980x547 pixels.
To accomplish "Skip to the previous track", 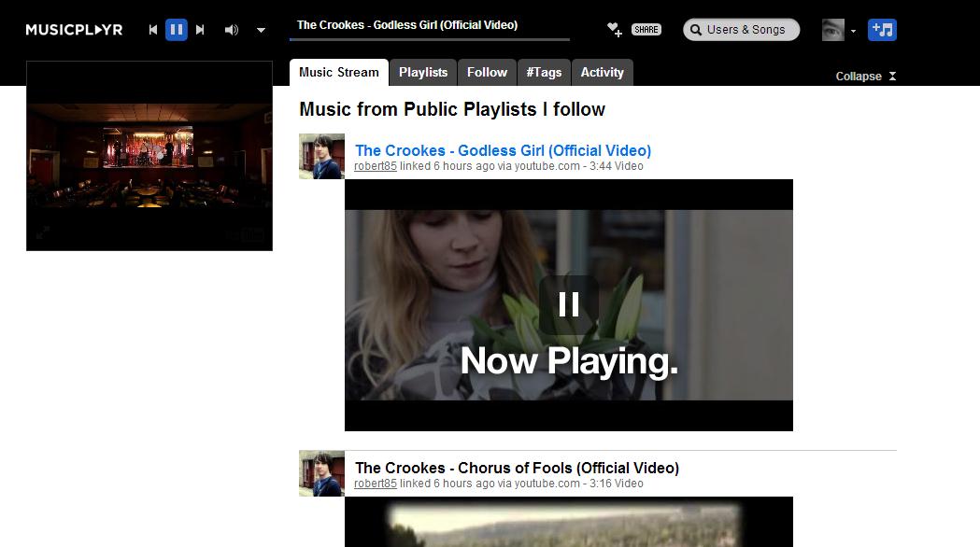I will click(x=153, y=29).
